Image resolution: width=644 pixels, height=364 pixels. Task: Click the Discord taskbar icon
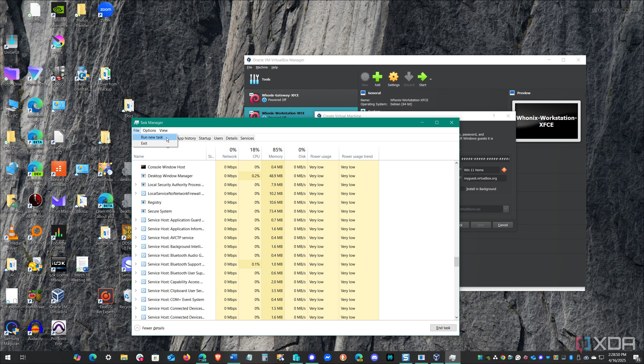[x=374, y=357]
